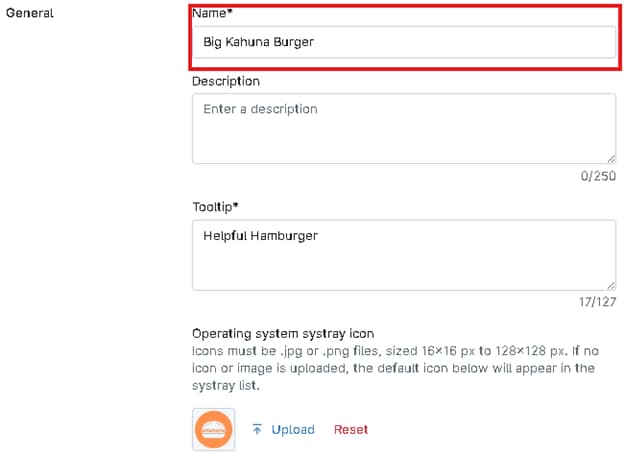Select the General section label
The height and width of the screenshot is (453, 624).
coord(30,14)
